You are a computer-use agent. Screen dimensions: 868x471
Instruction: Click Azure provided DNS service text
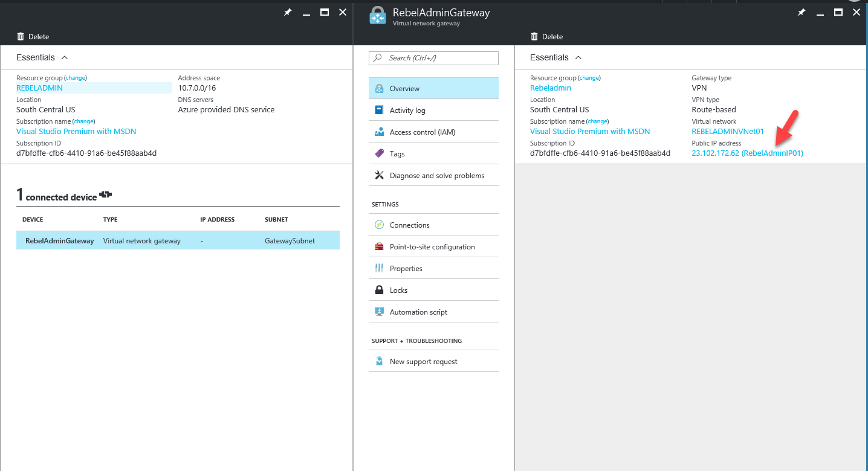226,110
